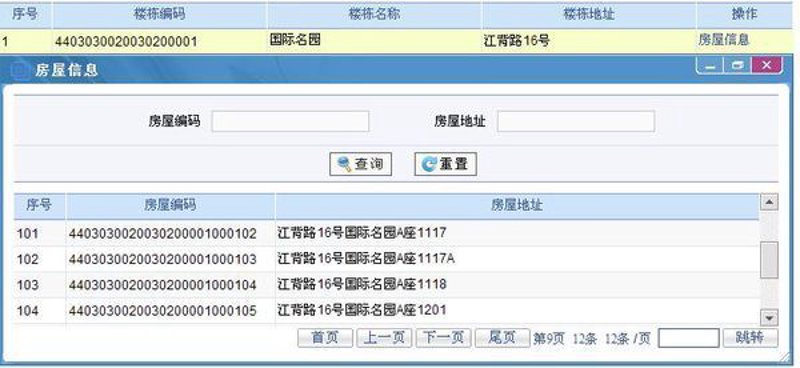800x368 pixels.
Task: Click the 重置 reset button
Action: [x=445, y=164]
